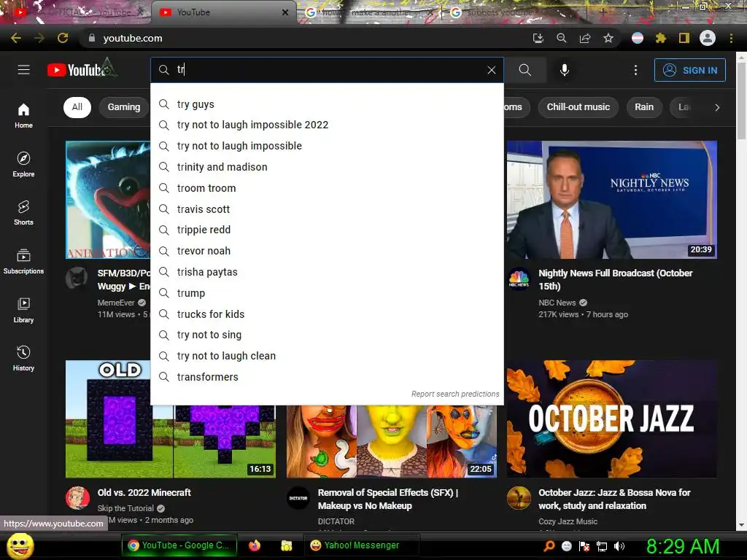Open Shorts in the sidebar

[x=23, y=212]
